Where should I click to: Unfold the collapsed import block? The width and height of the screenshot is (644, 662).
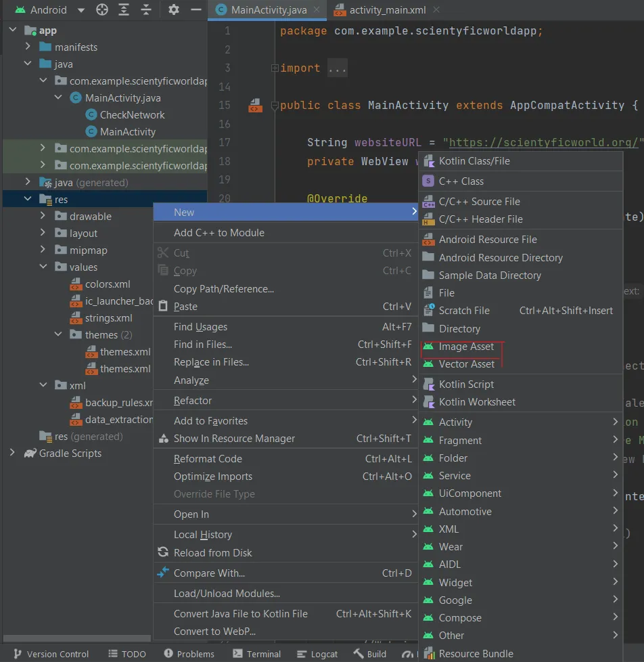pyautogui.click(x=275, y=68)
